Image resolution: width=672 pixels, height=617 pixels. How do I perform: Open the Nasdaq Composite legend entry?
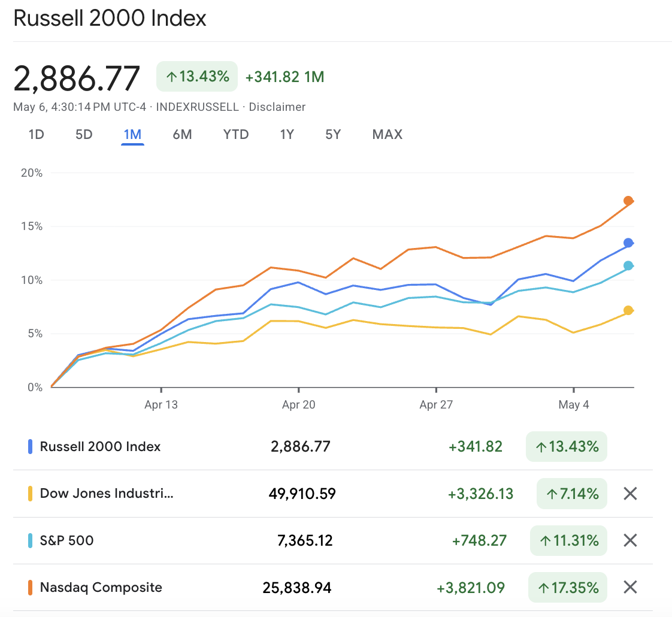click(101, 587)
